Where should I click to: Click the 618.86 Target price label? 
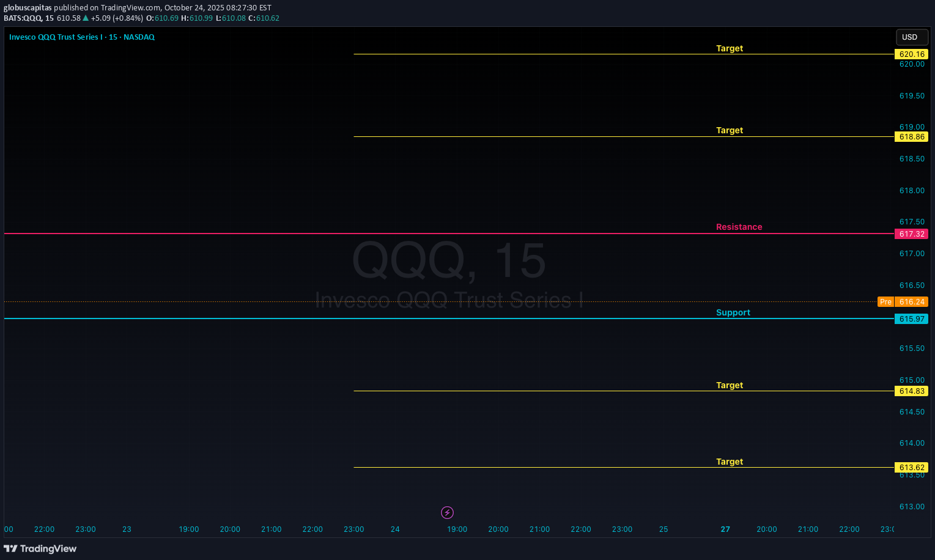[911, 136]
